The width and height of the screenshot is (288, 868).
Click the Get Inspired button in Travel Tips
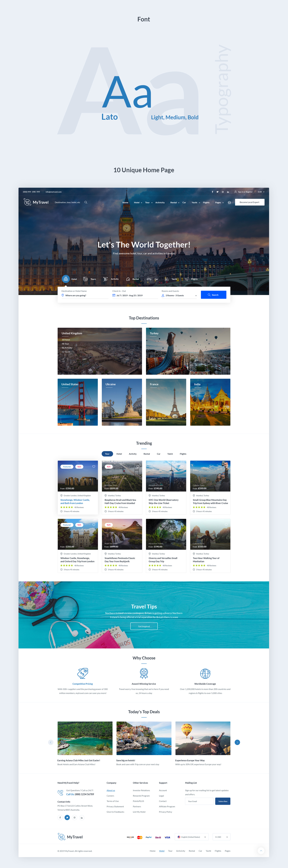(x=144, y=626)
